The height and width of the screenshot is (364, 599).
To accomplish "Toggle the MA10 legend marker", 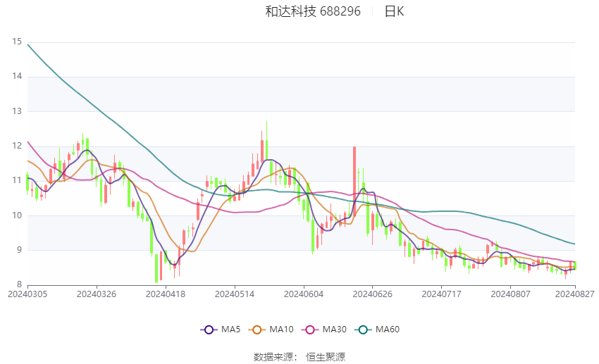I will coord(257,330).
